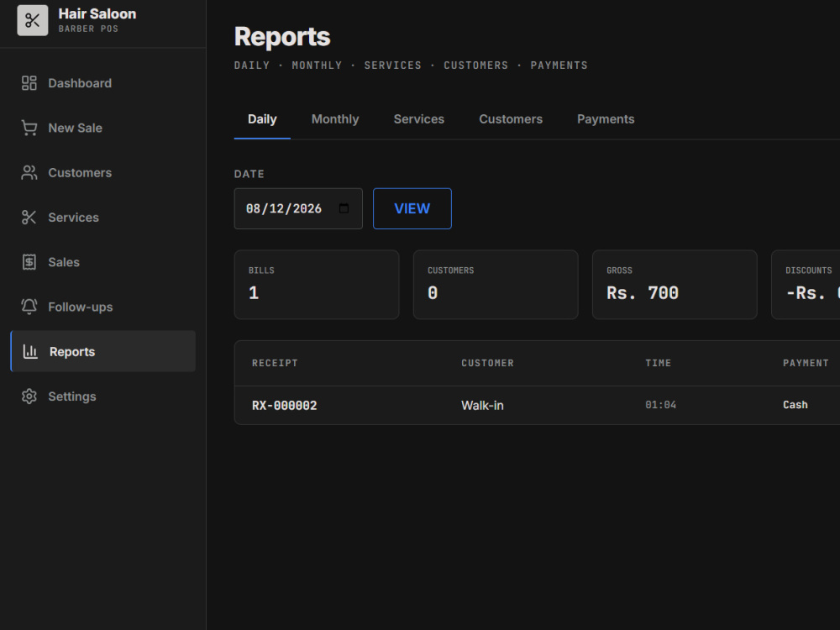Switch to the Services report tab

point(419,119)
